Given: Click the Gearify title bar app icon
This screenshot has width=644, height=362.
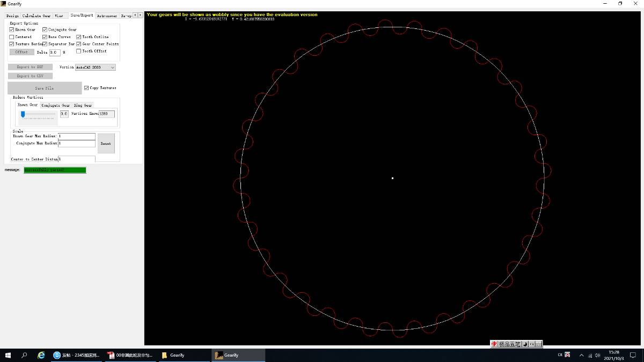Looking at the screenshot, I should 4,4.
